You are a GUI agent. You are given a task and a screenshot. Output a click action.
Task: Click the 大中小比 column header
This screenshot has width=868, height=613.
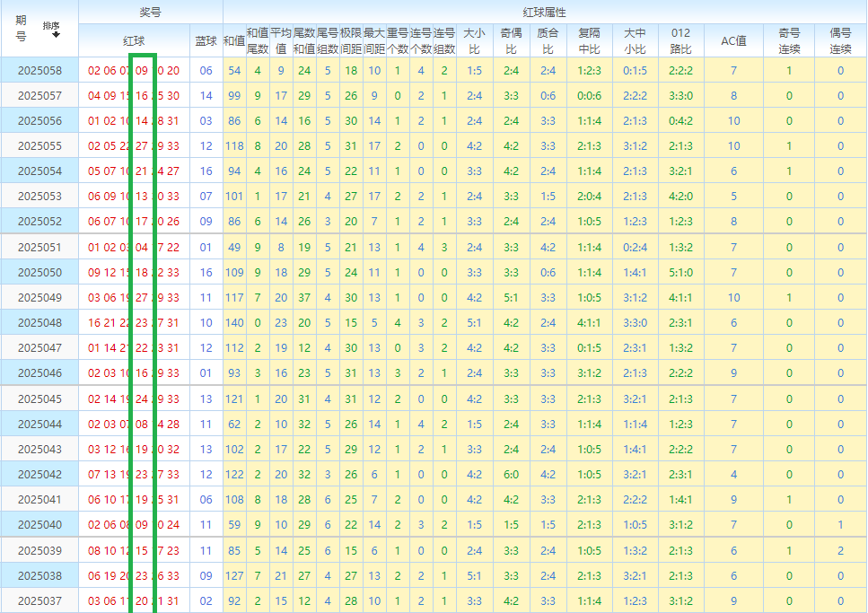click(x=635, y=40)
